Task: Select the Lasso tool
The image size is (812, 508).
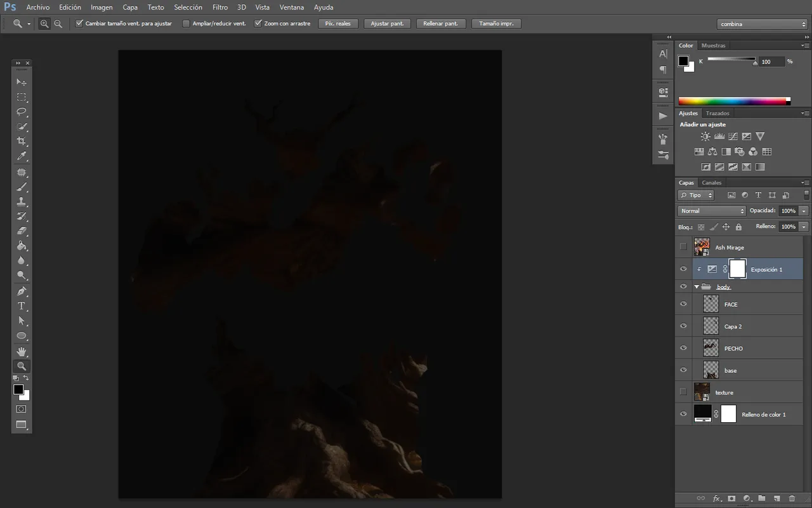Action: (x=22, y=112)
